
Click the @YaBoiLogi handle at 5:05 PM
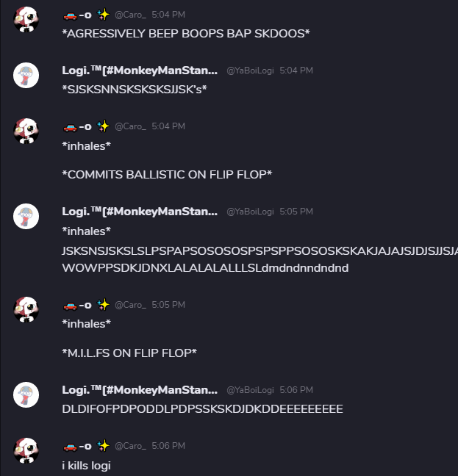pyautogui.click(x=250, y=212)
